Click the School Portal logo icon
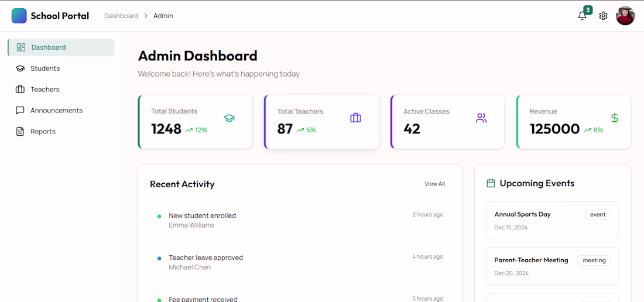The width and height of the screenshot is (644, 302). (x=19, y=16)
